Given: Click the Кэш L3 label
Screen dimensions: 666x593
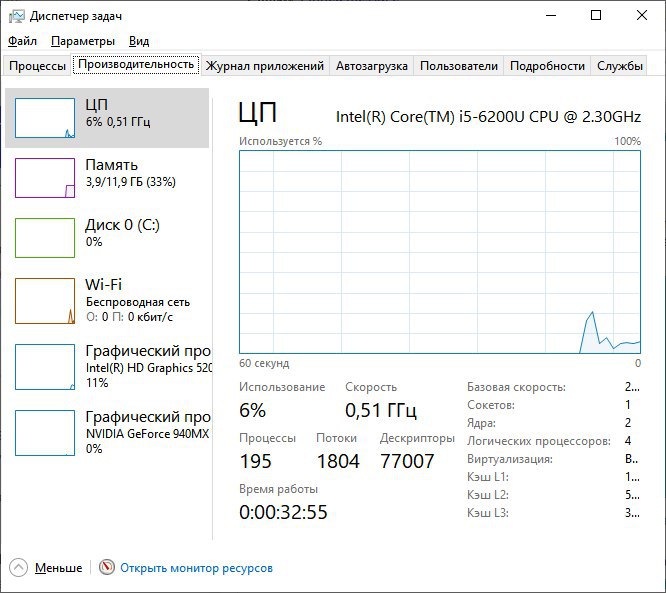Looking at the screenshot, I should tap(488, 513).
